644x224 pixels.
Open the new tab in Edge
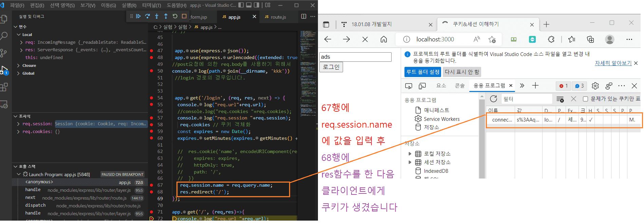click(546, 24)
